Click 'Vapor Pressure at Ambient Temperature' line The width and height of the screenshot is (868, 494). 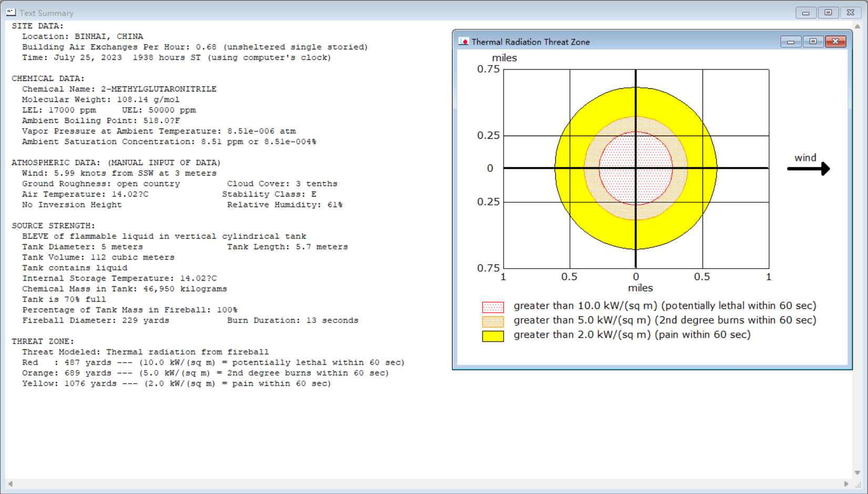159,131
